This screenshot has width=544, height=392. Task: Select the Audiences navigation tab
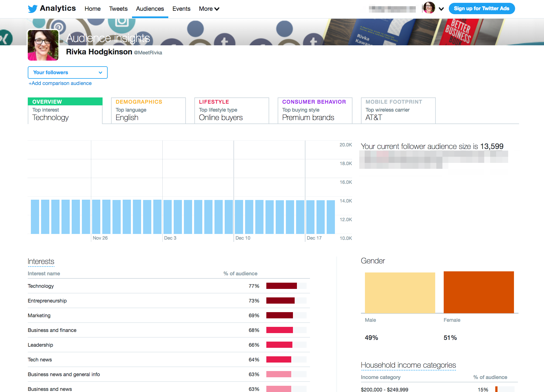click(x=150, y=9)
